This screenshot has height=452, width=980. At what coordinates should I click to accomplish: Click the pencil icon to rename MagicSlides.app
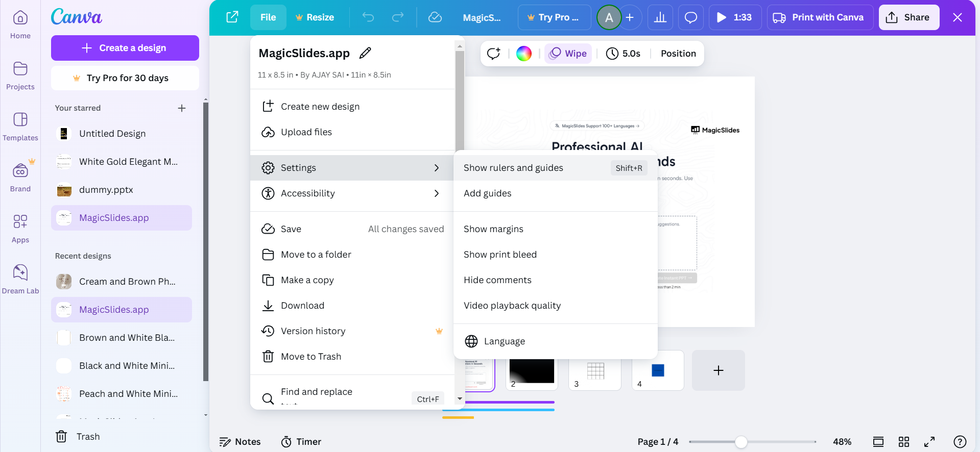pos(366,53)
